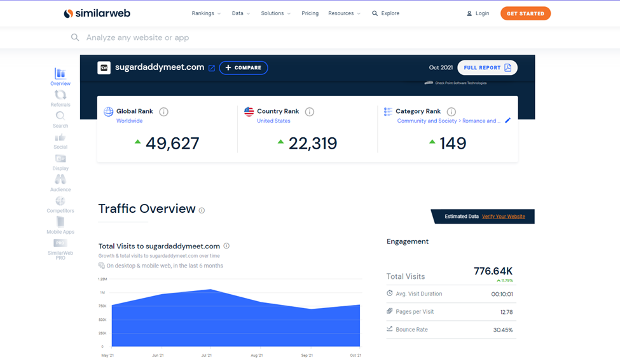This screenshot has width=620, height=364.
Task: Expand the Rankings dropdown menu
Action: (x=206, y=13)
